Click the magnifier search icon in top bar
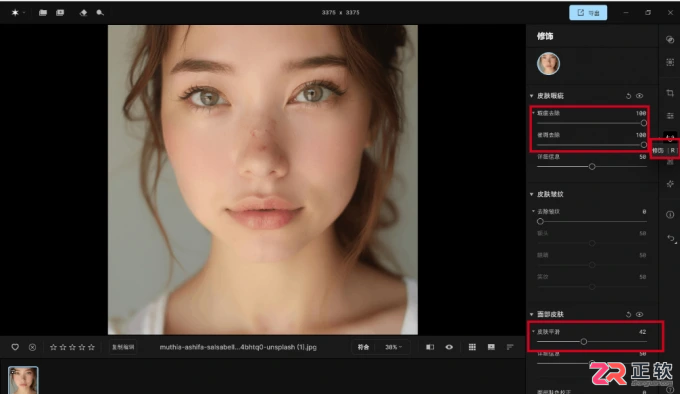 (x=100, y=13)
